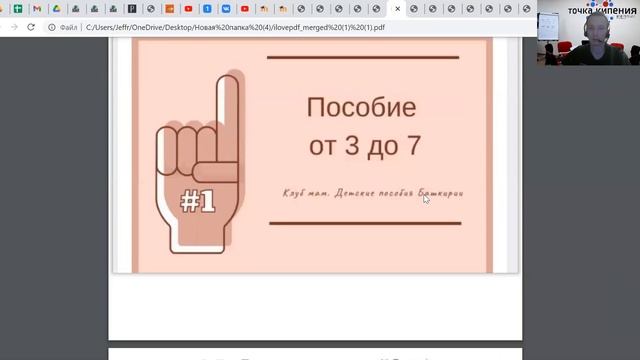Click the Клуб мам. Детские пособия Башкирии subtitle
The width and height of the screenshot is (640, 360).
tap(373, 193)
